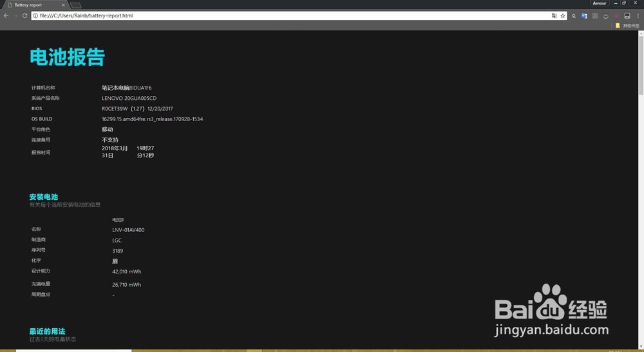Image resolution: width=644 pixels, height=352 pixels.
Task: Click the full charge capacity 26,710 mWh
Action: click(126, 284)
